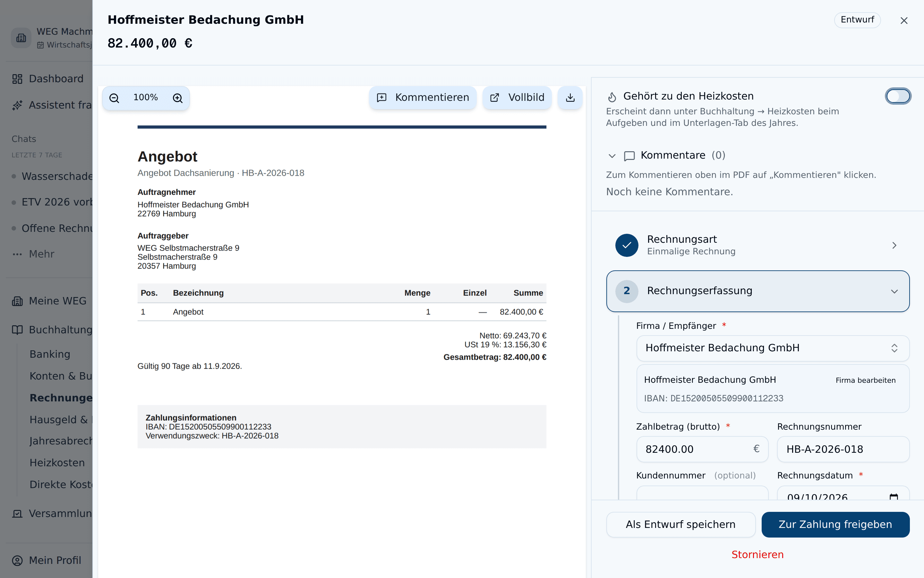Click the Heizkosten flame icon

612,97
